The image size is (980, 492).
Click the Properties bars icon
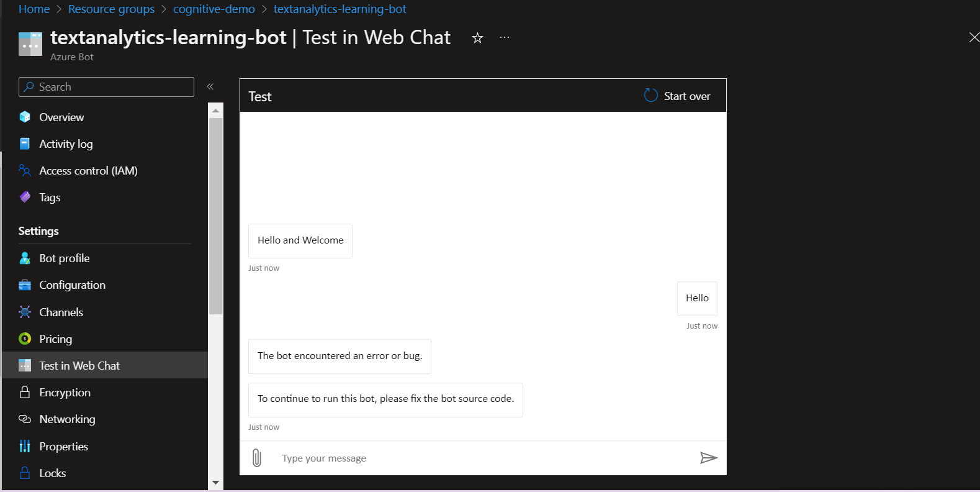pos(25,446)
